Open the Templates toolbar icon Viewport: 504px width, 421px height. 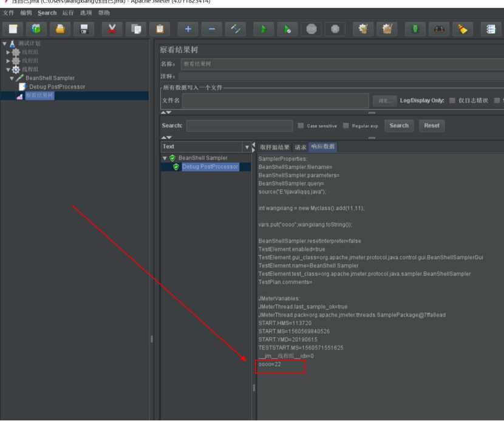36,29
